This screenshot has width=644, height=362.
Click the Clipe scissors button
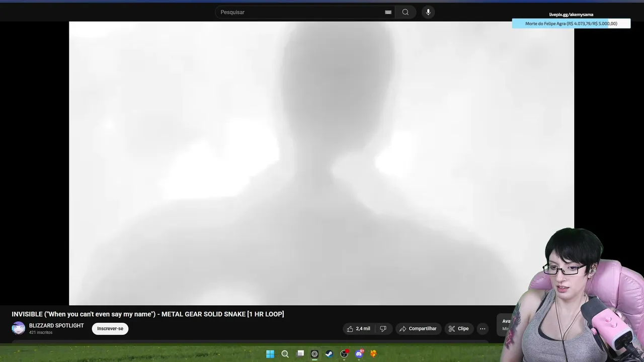[x=459, y=329]
